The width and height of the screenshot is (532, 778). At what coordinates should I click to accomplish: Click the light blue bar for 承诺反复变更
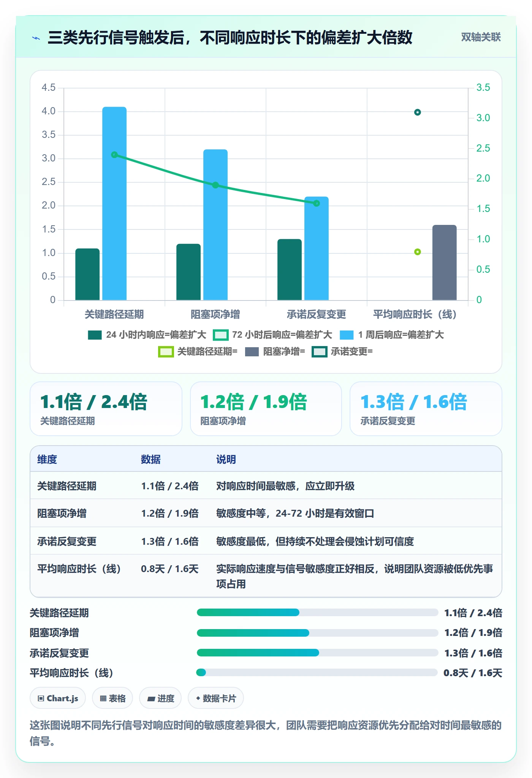point(317,248)
